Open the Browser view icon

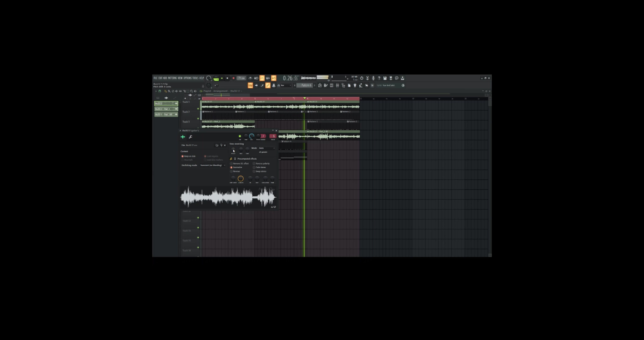coord(343,85)
